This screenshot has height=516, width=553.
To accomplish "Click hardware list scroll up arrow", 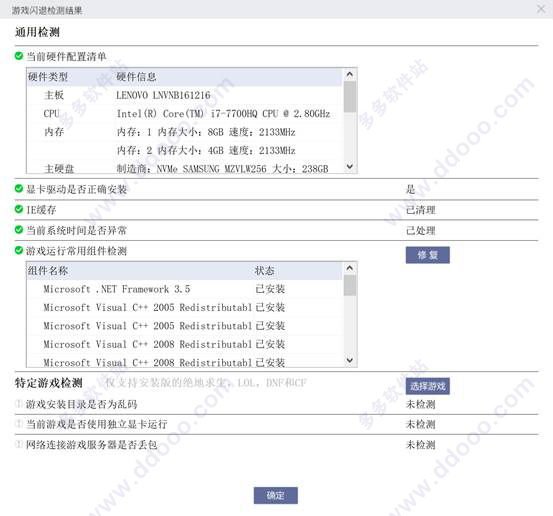I will (x=350, y=74).
